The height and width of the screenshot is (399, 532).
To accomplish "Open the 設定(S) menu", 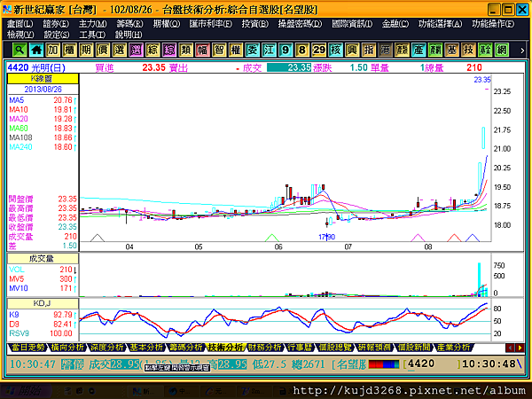I will pyautogui.click(x=57, y=35).
